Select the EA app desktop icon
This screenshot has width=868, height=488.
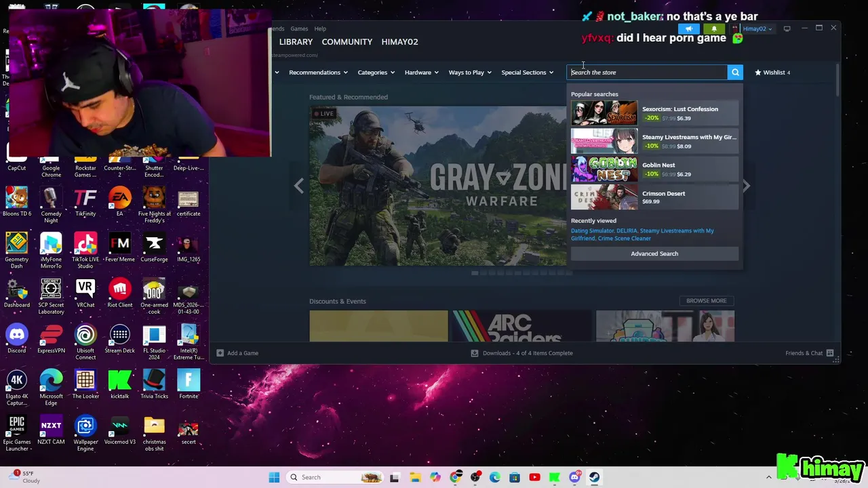(119, 203)
